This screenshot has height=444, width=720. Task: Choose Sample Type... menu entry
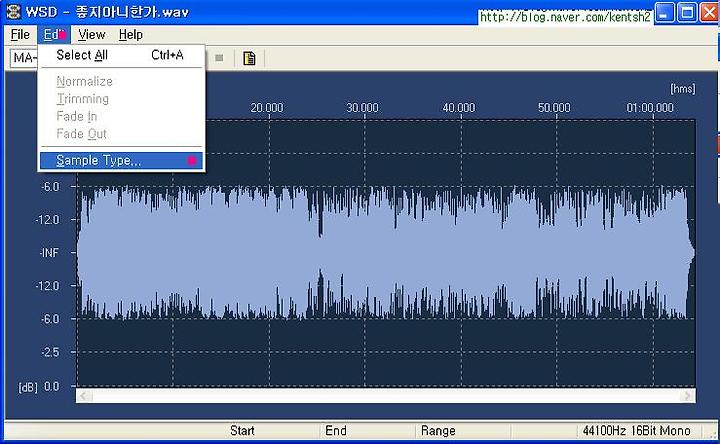tap(121, 161)
